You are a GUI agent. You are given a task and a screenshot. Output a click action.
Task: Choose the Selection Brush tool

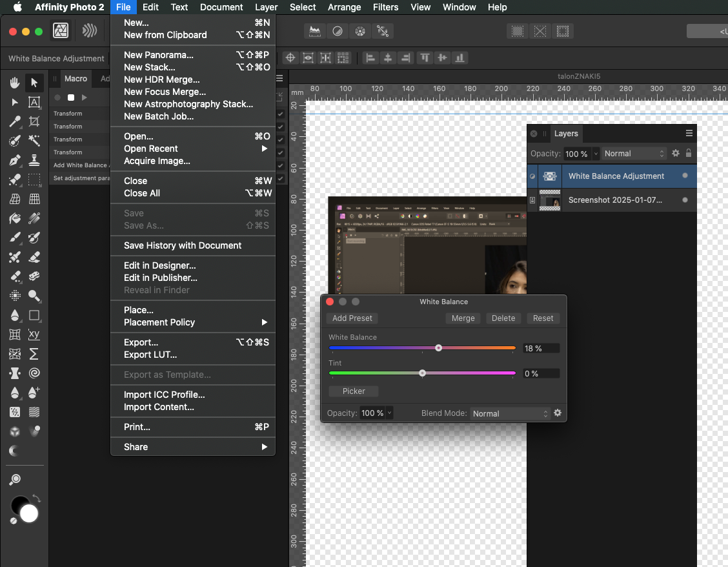[x=15, y=141]
